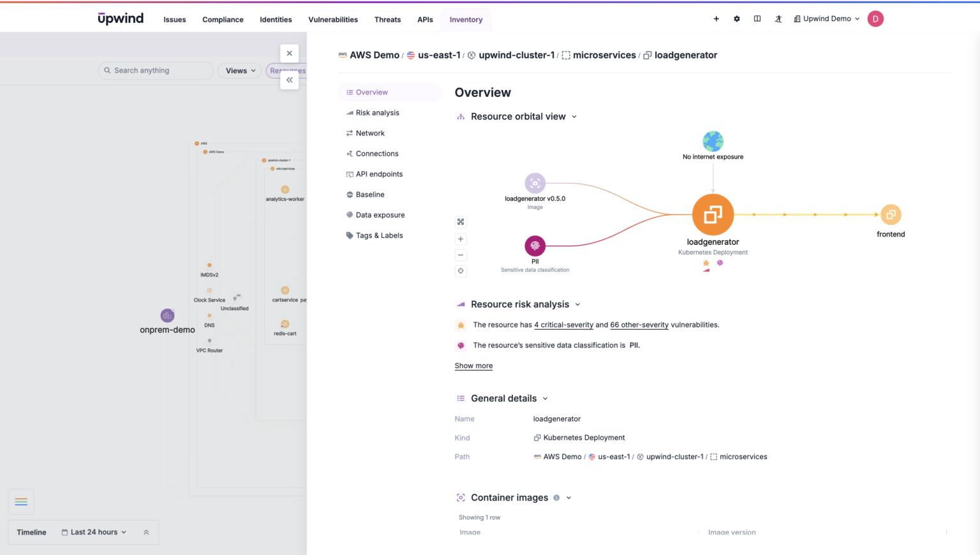Select the frontend node in the orbital view

point(891,215)
